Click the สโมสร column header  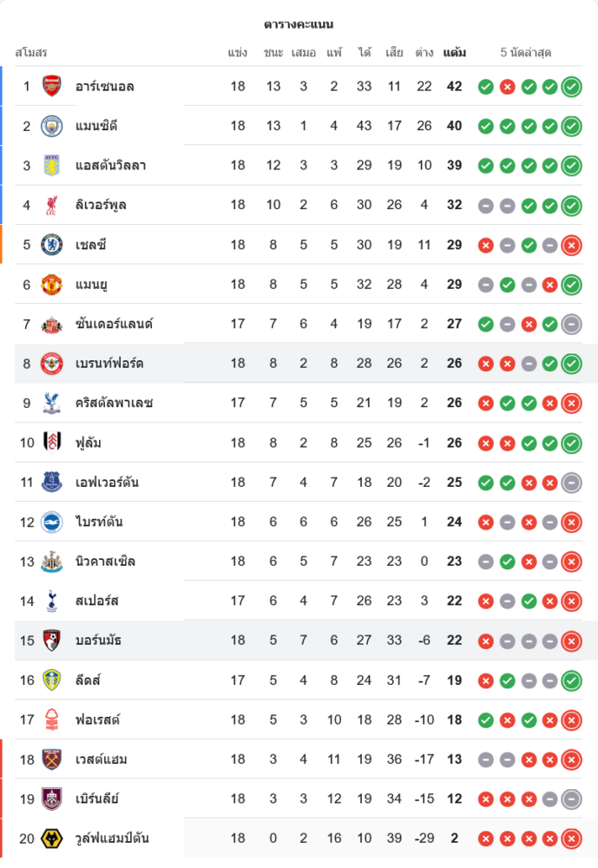click(x=31, y=53)
